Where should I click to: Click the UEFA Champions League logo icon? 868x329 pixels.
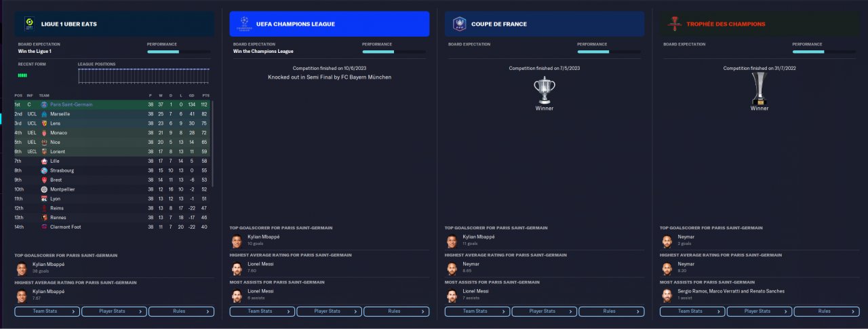[x=243, y=24]
